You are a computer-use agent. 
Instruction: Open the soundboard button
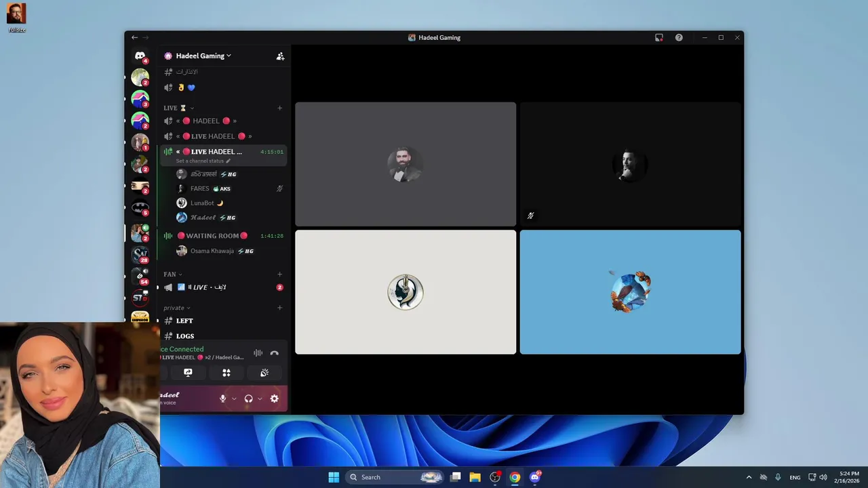pyautogui.click(x=264, y=373)
